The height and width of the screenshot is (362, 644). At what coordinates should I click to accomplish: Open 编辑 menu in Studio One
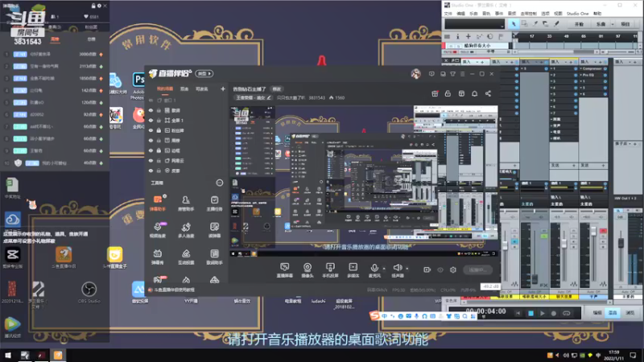pos(460,14)
